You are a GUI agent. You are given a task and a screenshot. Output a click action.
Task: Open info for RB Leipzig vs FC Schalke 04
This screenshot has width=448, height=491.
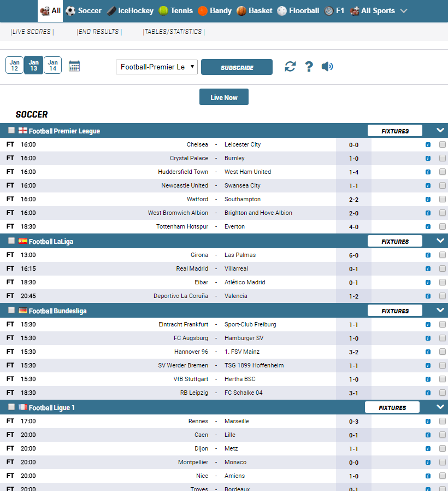pyautogui.click(x=428, y=393)
